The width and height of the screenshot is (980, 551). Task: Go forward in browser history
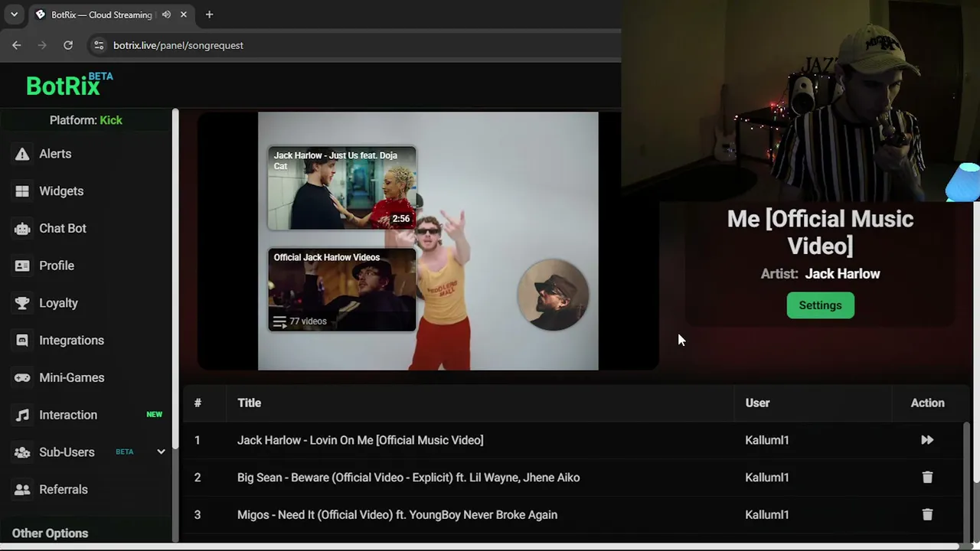coord(42,45)
